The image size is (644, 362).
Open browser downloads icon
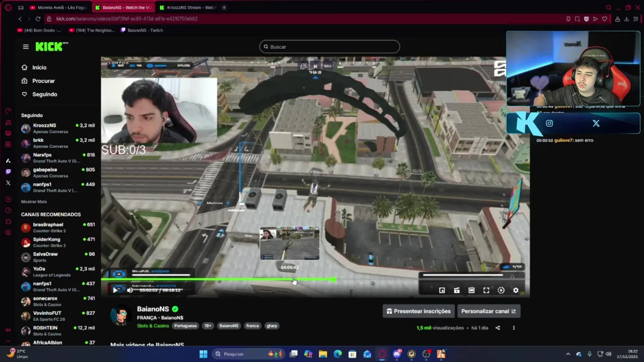[626, 19]
